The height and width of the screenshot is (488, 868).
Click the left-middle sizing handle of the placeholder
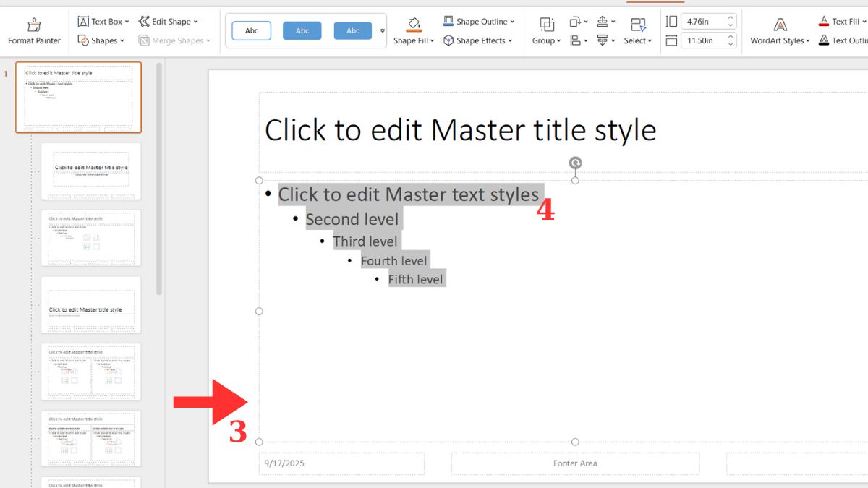coord(259,311)
